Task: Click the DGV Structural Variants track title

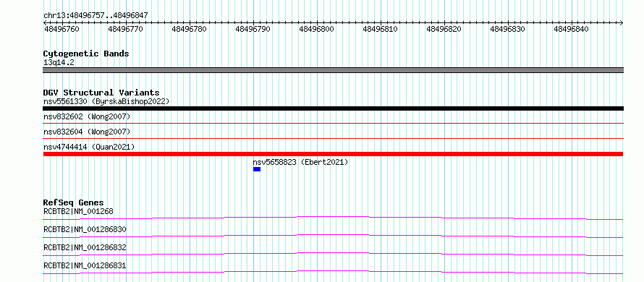Action: [101, 93]
